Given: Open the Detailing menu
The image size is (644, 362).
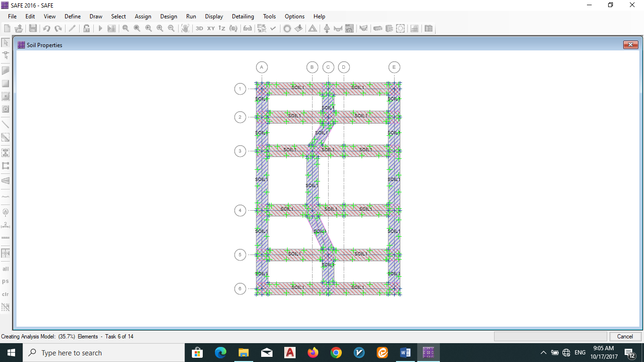Looking at the screenshot, I should pyautogui.click(x=243, y=16).
